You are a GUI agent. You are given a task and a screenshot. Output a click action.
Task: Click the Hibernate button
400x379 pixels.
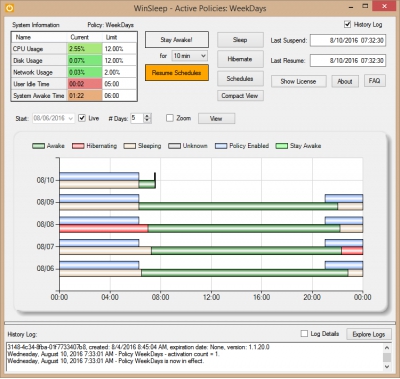point(240,59)
